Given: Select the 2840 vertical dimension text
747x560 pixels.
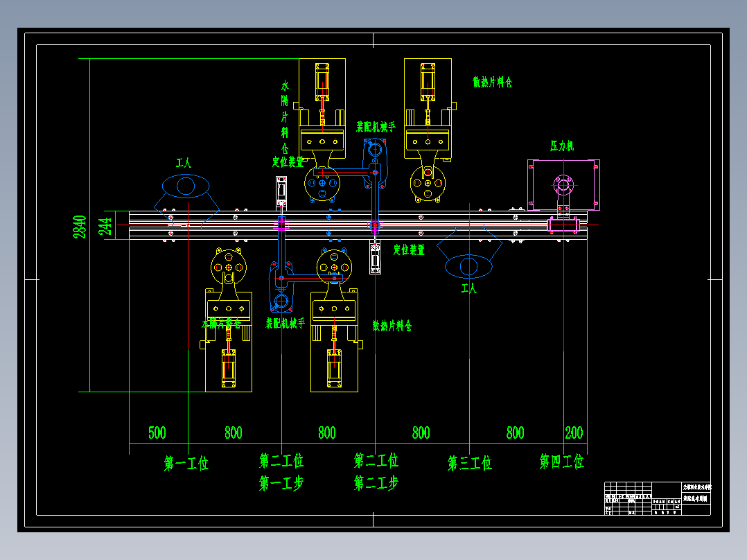Looking at the screenshot, I should tap(80, 227).
